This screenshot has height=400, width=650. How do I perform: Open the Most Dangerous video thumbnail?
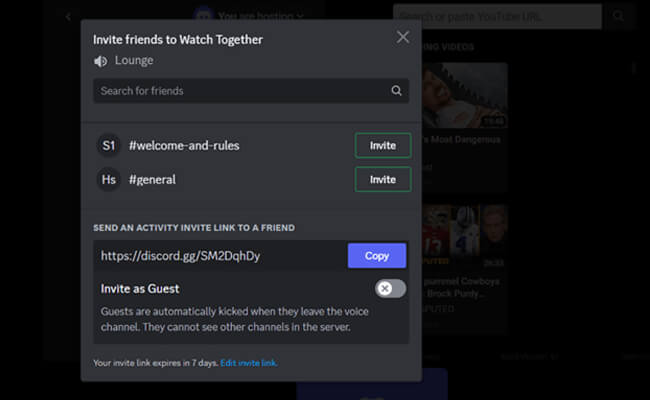[x=465, y=95]
